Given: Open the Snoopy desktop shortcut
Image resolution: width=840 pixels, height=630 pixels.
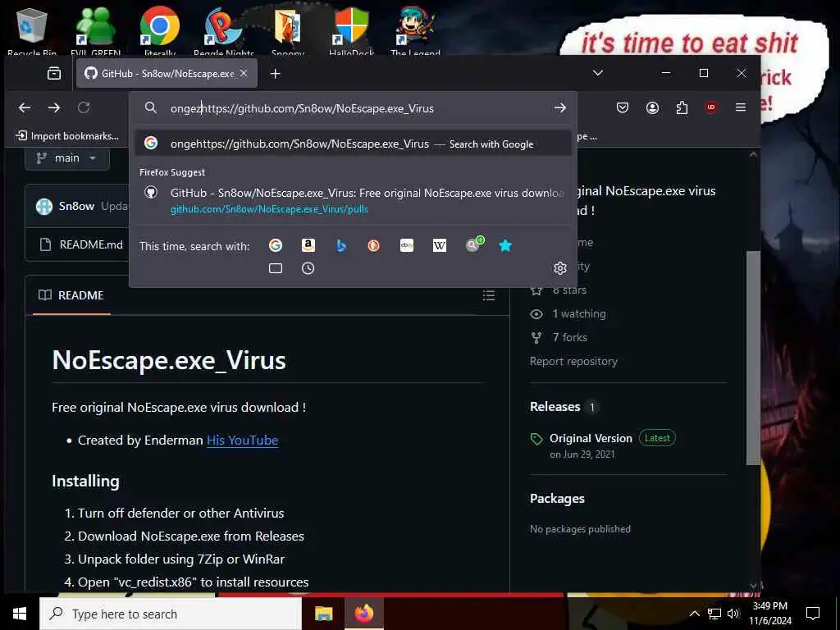Looking at the screenshot, I should 288,30.
